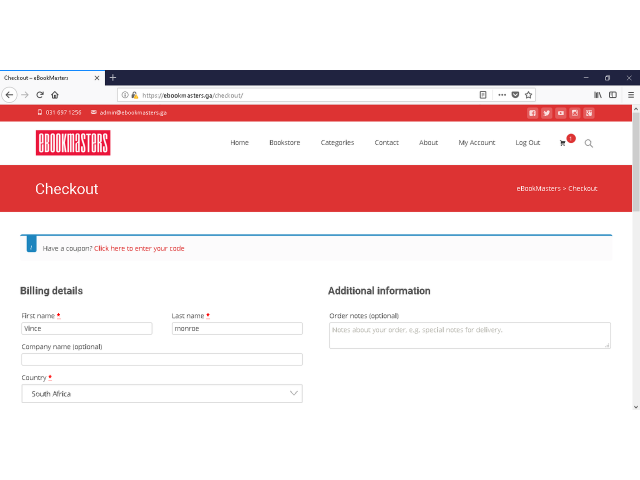Go to Bookstore in the navigation menu

coord(284,142)
